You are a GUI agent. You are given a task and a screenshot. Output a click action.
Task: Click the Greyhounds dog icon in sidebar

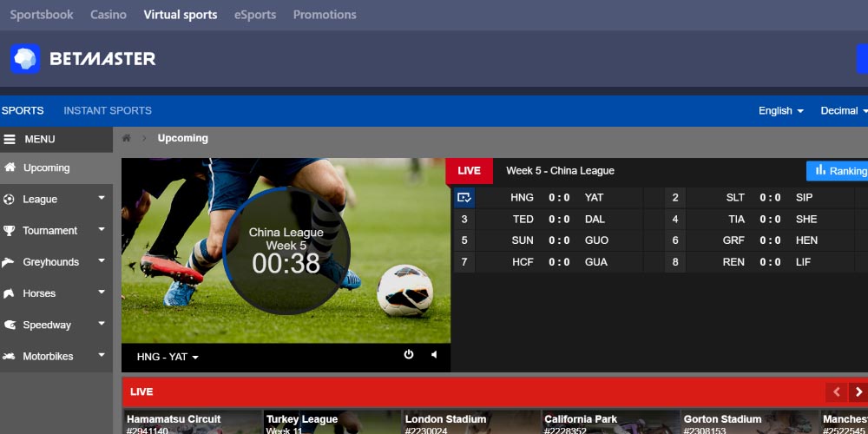pos(9,262)
